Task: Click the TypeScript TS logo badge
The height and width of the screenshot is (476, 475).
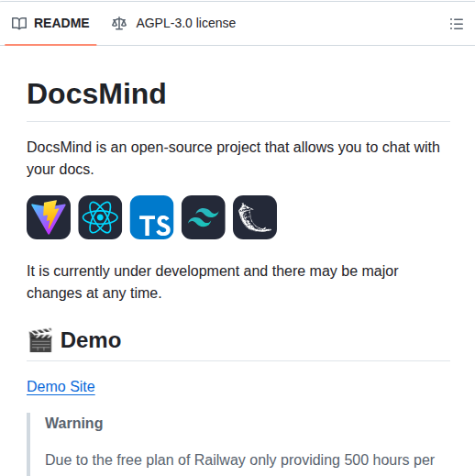Action: 151,217
